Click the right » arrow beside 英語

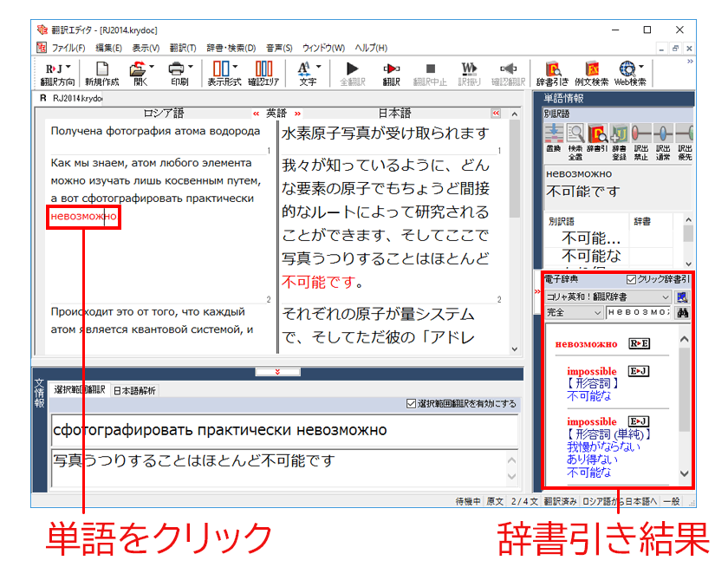(297, 114)
